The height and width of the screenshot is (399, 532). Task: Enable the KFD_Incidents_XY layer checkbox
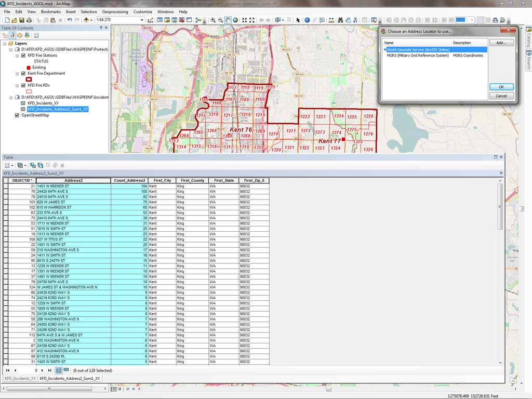[x=23, y=103]
